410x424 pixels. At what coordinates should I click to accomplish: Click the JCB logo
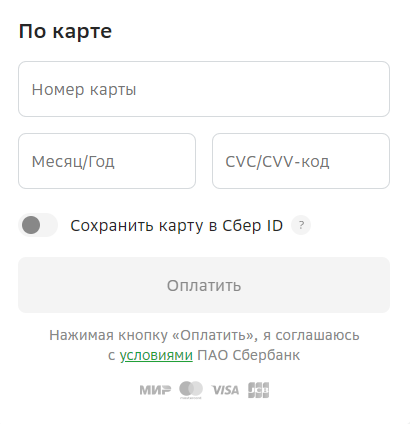(258, 390)
